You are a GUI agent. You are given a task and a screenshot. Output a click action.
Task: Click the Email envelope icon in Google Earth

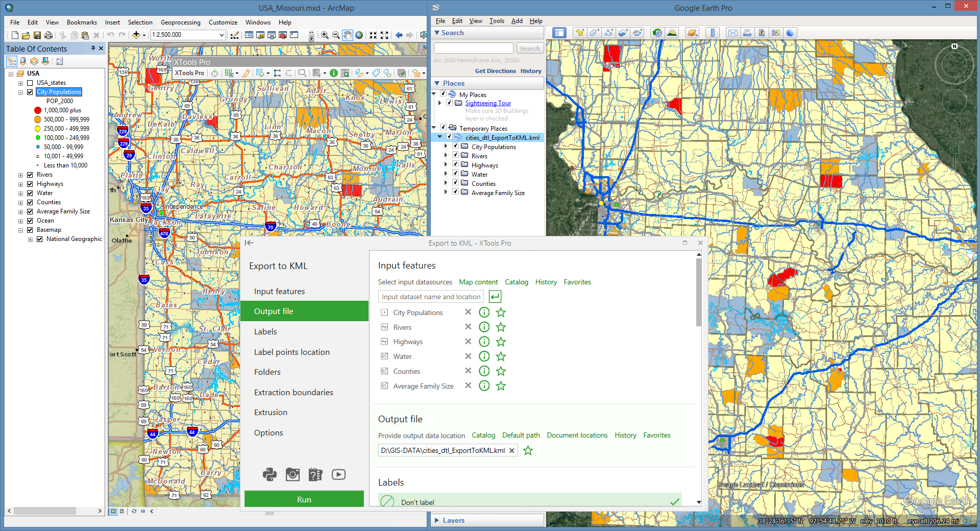pos(732,33)
